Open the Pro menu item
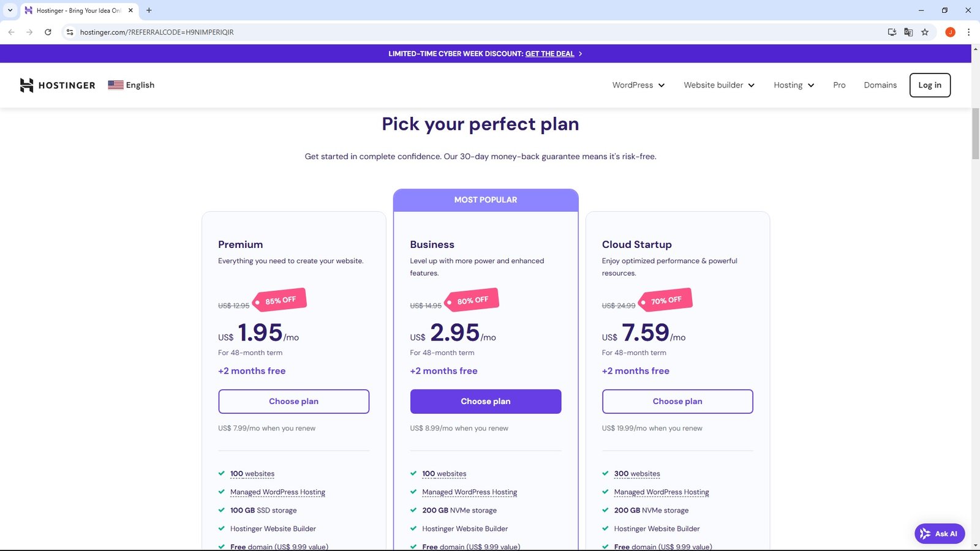980x551 pixels. (x=839, y=85)
